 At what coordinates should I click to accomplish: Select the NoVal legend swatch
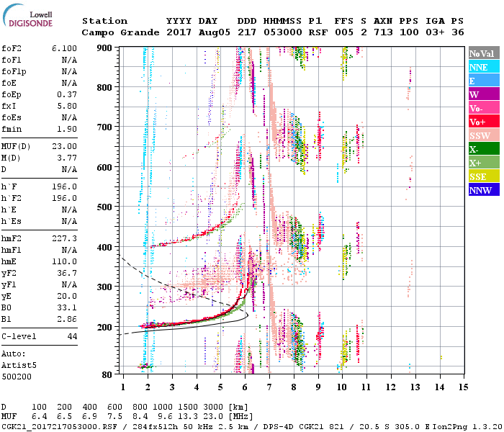[483, 53]
